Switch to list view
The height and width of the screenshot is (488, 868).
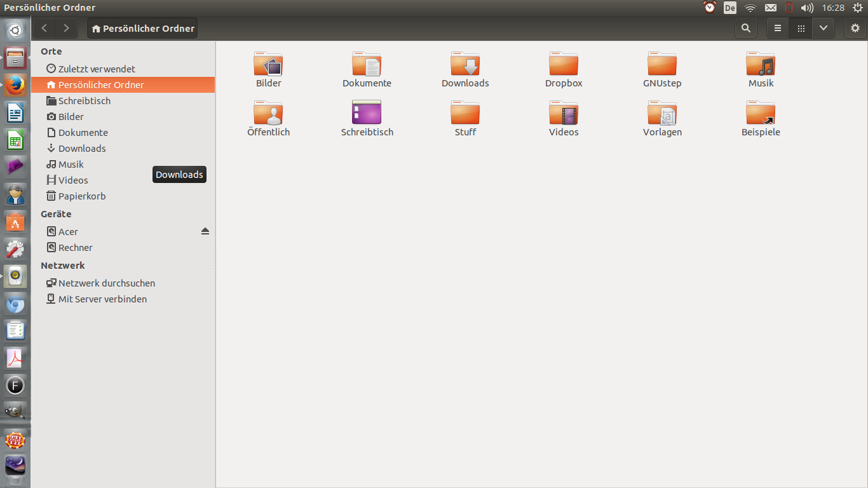pyautogui.click(x=778, y=29)
